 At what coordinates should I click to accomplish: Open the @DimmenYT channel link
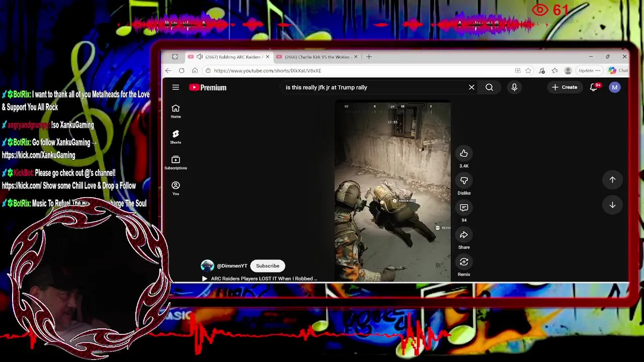pos(232,266)
